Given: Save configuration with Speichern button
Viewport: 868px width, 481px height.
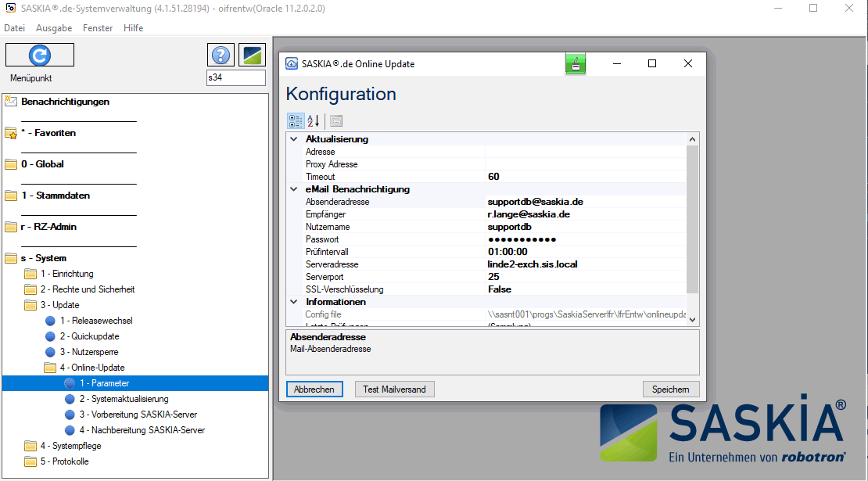Looking at the screenshot, I should [x=670, y=389].
